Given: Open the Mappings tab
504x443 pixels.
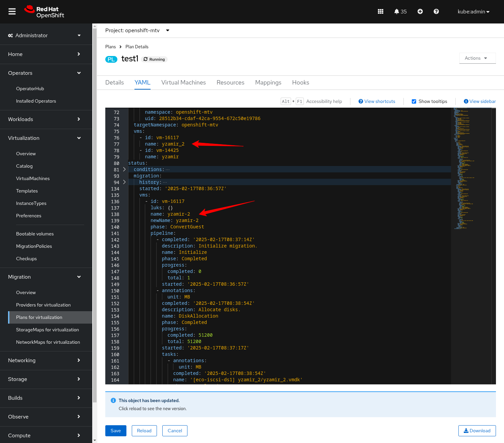Looking at the screenshot, I should [268, 82].
